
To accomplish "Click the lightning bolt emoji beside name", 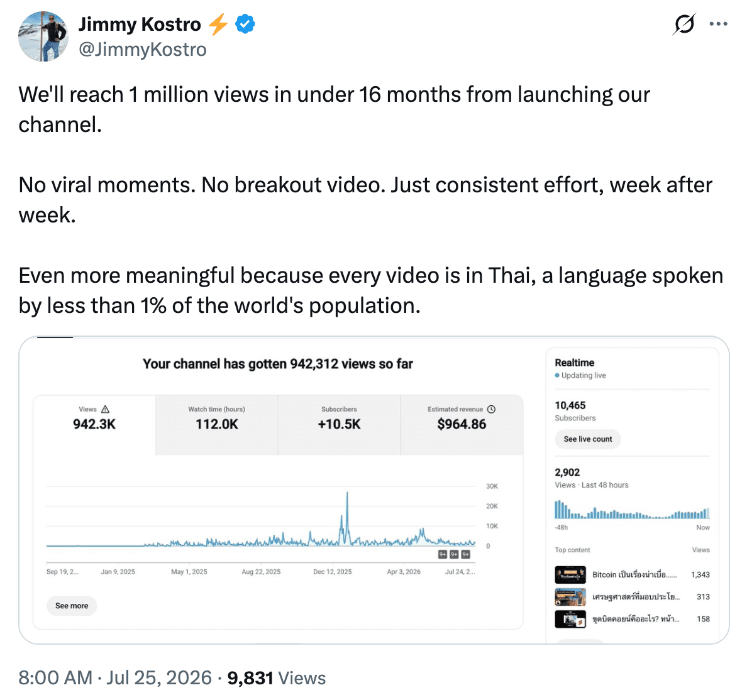I will tap(219, 25).
